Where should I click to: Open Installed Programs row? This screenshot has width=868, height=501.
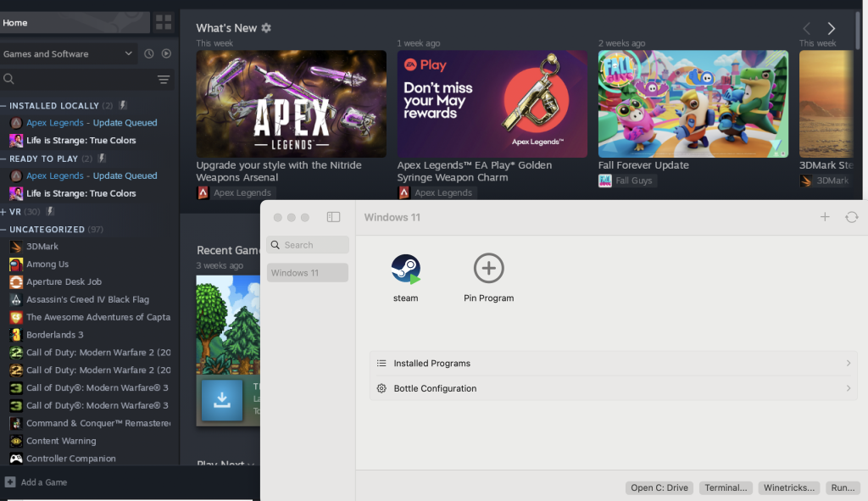pyautogui.click(x=613, y=363)
